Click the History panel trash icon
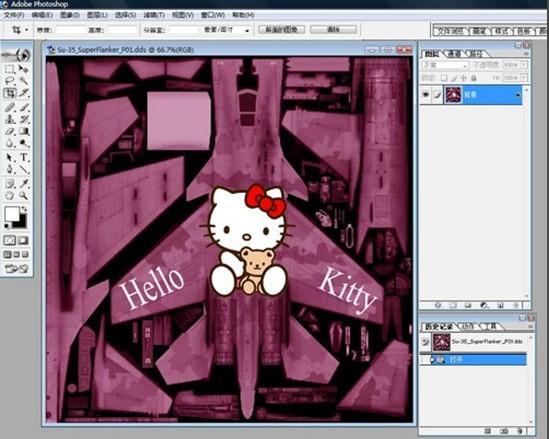The width and height of the screenshot is (549, 439). (x=520, y=431)
